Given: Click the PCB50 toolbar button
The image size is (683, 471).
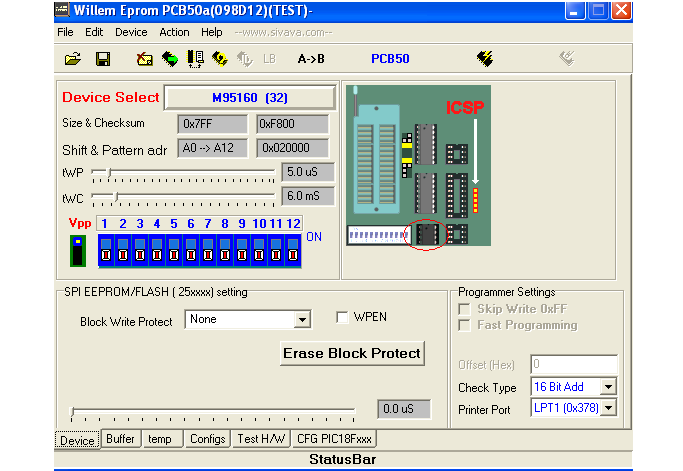Looking at the screenshot, I should click(390, 59).
